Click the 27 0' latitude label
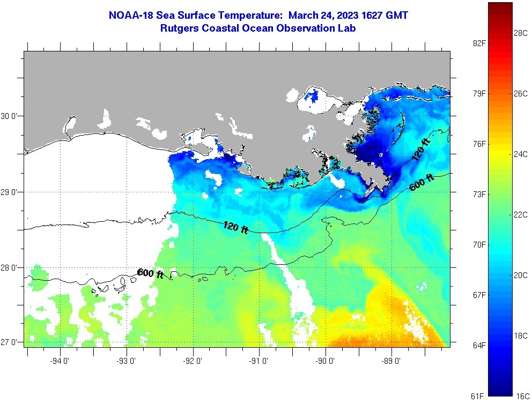The width and height of the screenshot is (532, 404). click(x=10, y=342)
